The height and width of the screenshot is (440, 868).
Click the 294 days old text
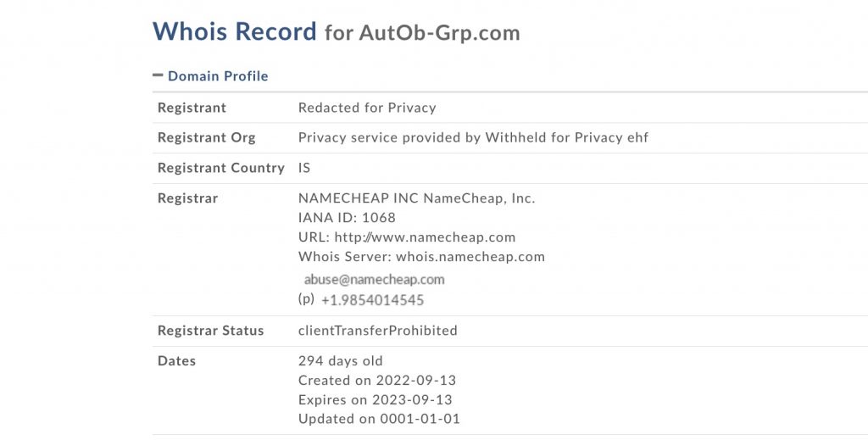tap(340, 361)
